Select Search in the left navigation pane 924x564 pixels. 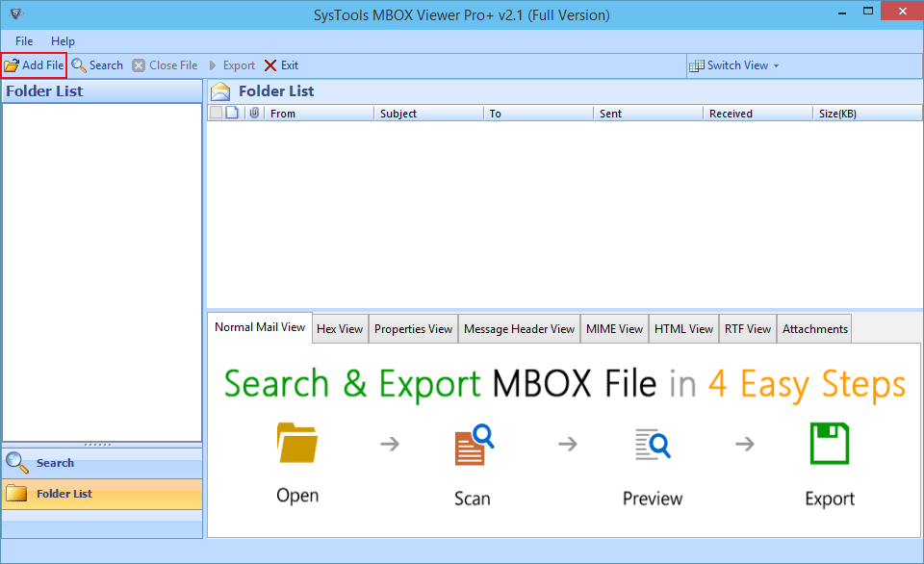click(x=102, y=463)
